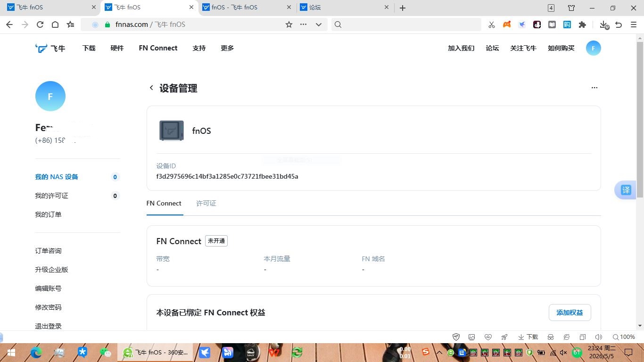Image resolution: width=644 pixels, height=362 pixels.
Task: Click 订单咨询 in sidebar
Action: point(48,251)
